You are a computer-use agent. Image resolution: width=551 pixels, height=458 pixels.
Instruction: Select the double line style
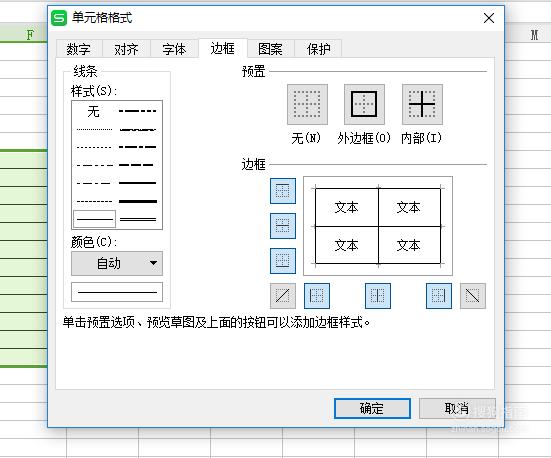[138, 219]
